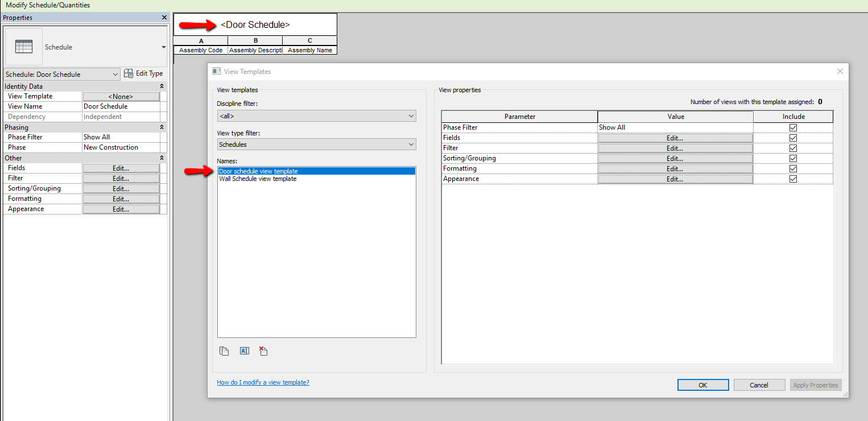This screenshot has height=421, width=868.
Task: Click OK in View Templates dialog
Action: coord(702,385)
